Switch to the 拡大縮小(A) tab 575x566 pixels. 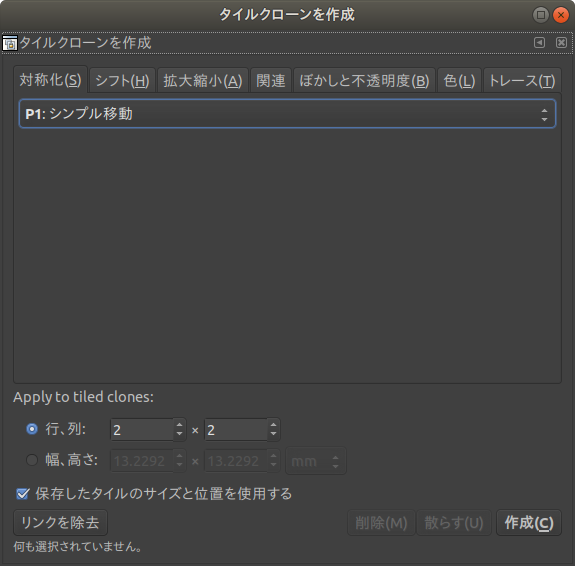click(203, 80)
